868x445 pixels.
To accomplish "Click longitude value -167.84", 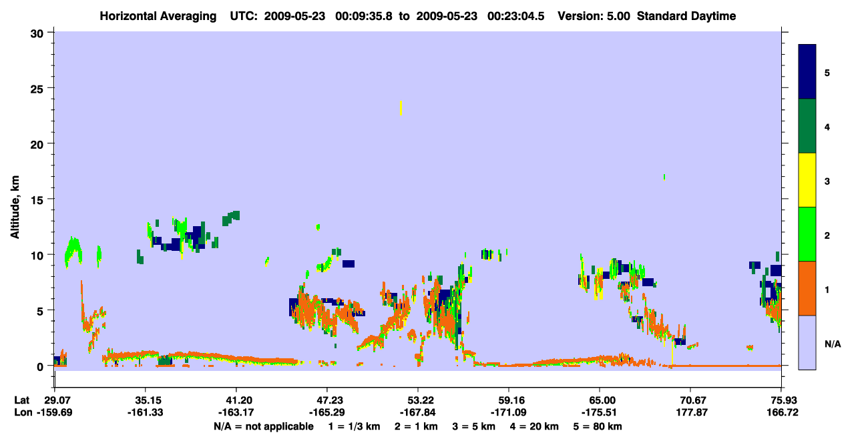I will point(418,412).
